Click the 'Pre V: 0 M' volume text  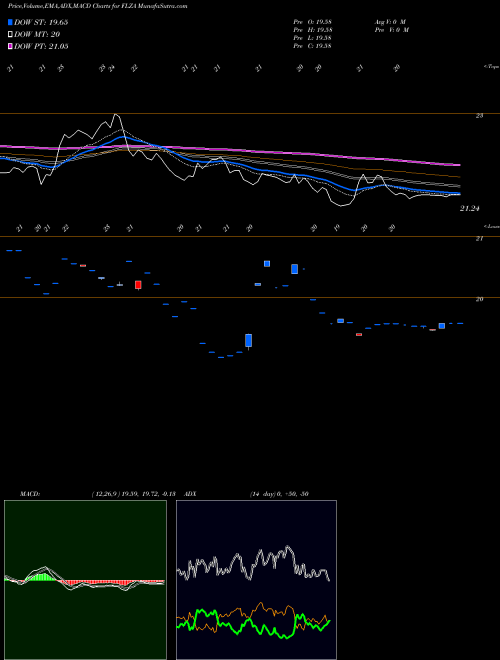[393, 30]
